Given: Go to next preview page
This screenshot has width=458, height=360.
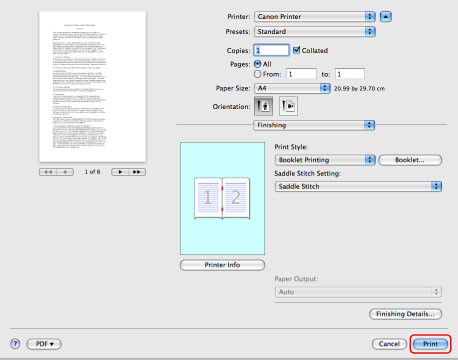Looking at the screenshot, I should pyautogui.click(x=120, y=172).
